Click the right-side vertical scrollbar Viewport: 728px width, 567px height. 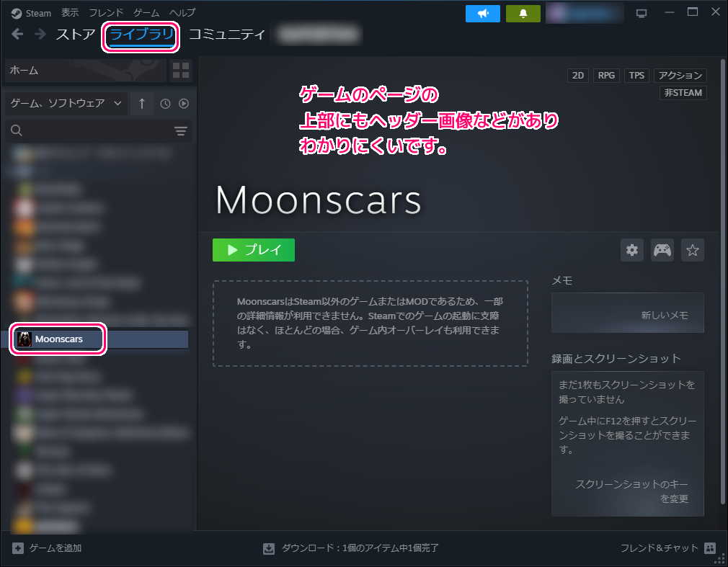[722, 281]
